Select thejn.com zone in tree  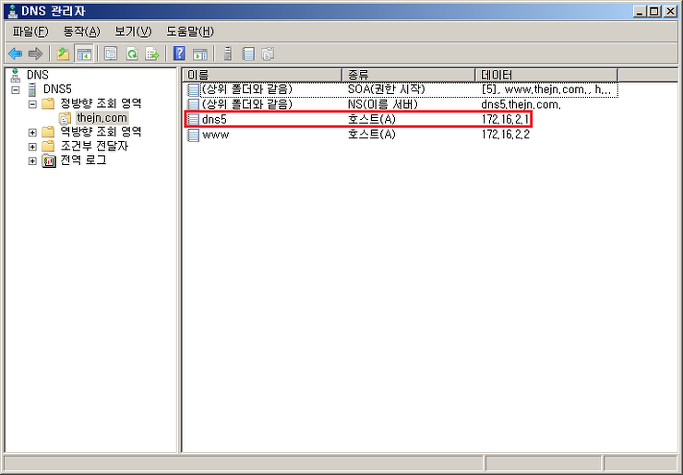101,118
